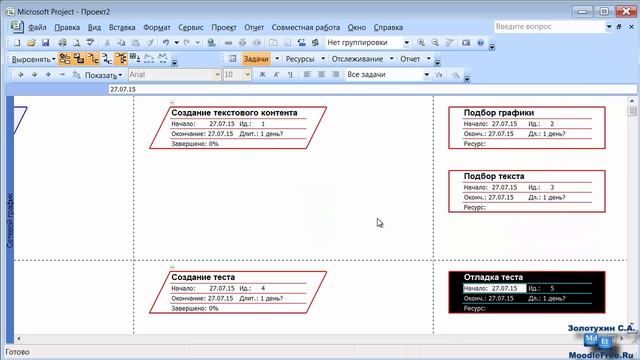This screenshot has height=360, width=640.
Task: Apply bold formatting (Ж)
Action: pyautogui.click(x=262, y=75)
